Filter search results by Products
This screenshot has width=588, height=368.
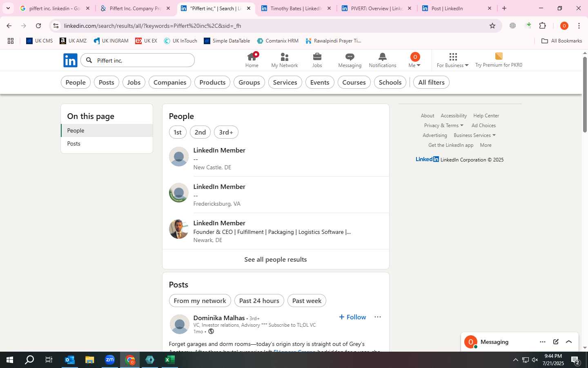click(212, 82)
